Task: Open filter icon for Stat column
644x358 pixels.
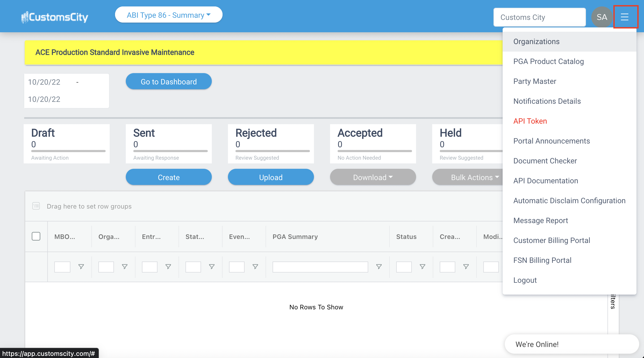Action: click(x=212, y=267)
